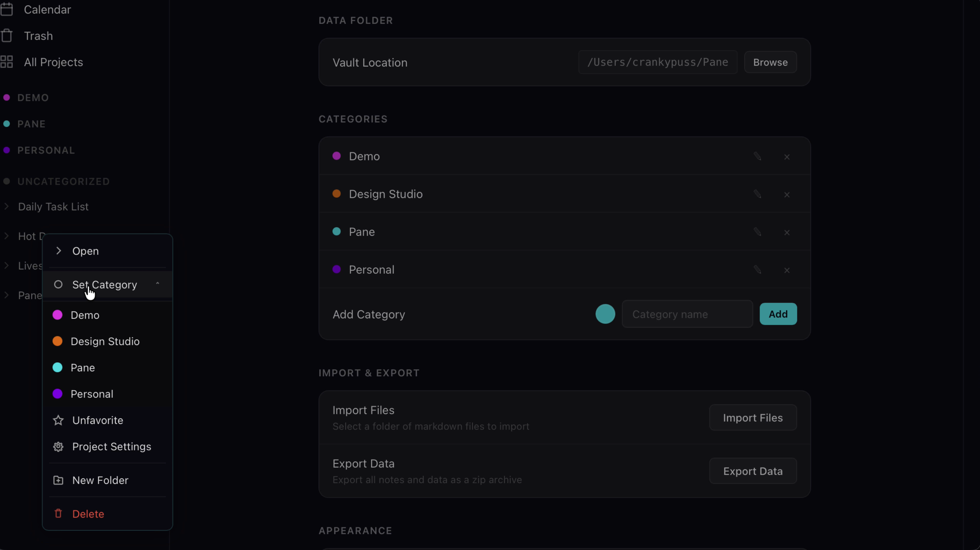Click the Calendar icon in sidebar
Screen dimensions: 980x550
tap(7, 9)
